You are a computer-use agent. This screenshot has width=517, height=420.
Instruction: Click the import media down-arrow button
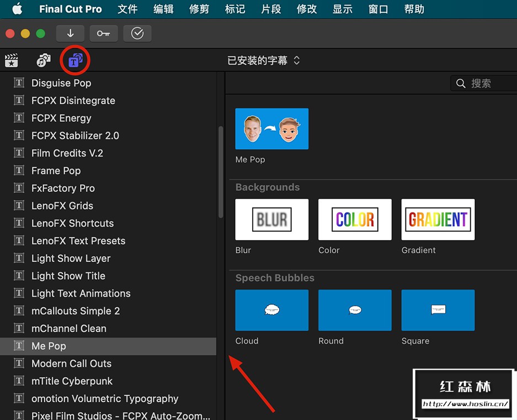tap(70, 33)
